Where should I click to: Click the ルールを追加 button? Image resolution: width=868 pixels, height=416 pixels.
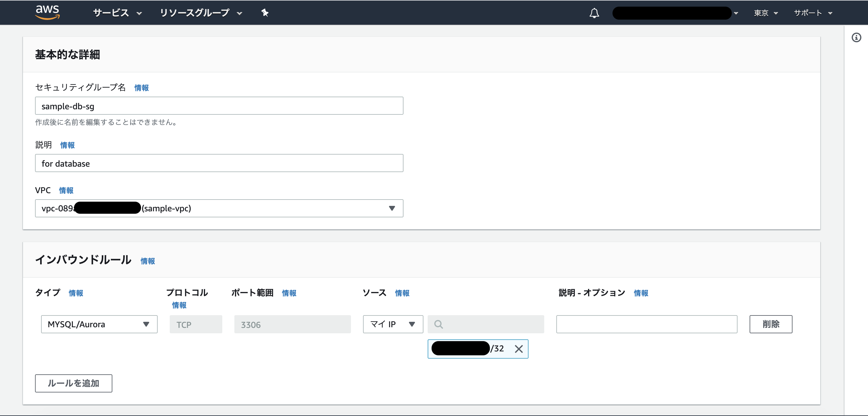tap(73, 383)
